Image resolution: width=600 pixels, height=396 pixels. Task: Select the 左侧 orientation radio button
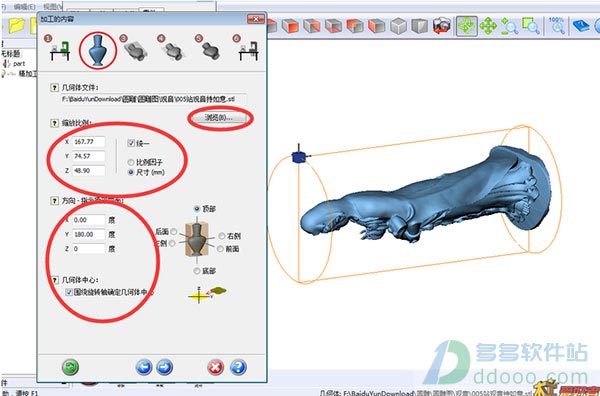172,243
